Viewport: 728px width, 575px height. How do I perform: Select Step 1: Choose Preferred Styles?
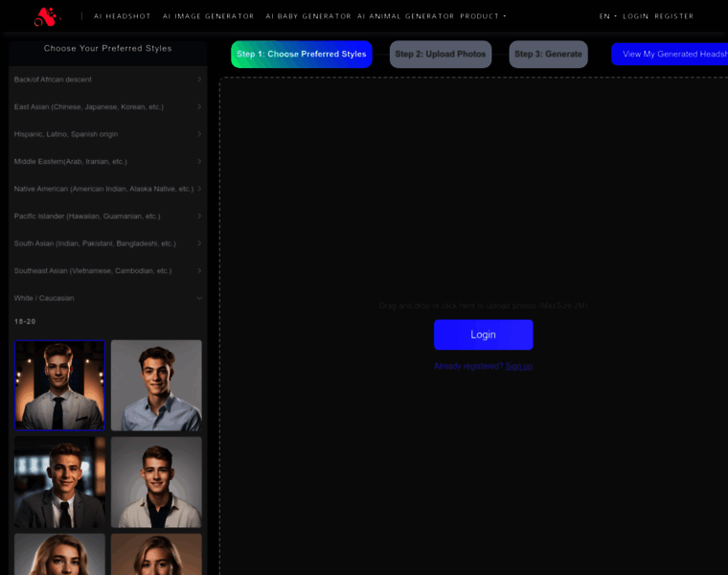click(302, 55)
